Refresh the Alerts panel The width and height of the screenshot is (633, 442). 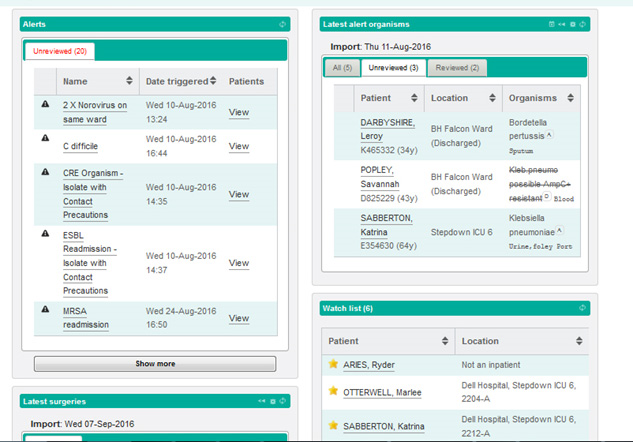[282, 24]
